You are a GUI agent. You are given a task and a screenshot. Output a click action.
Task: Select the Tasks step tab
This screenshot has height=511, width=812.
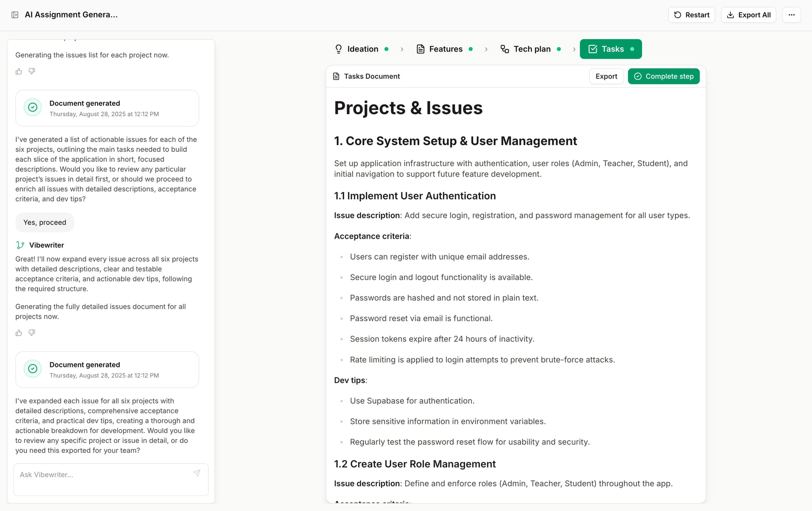coord(610,49)
